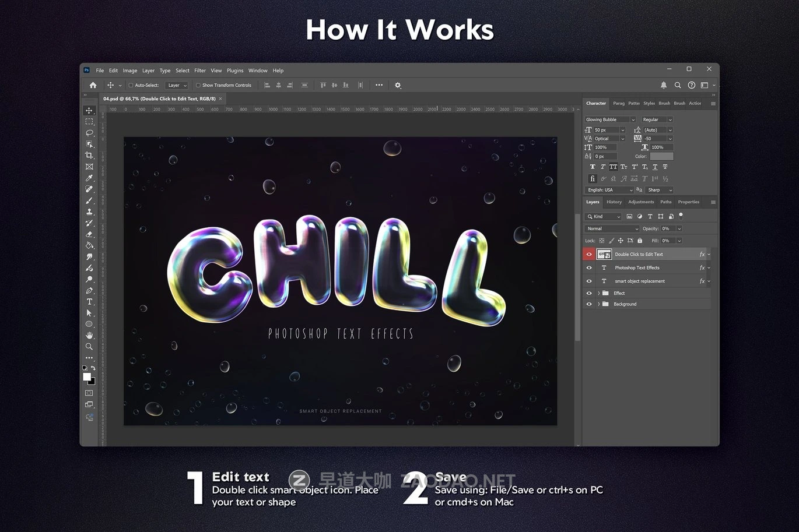This screenshot has width=799, height=532.
Task: Select the Horizontal Type tool
Action: coord(89,302)
